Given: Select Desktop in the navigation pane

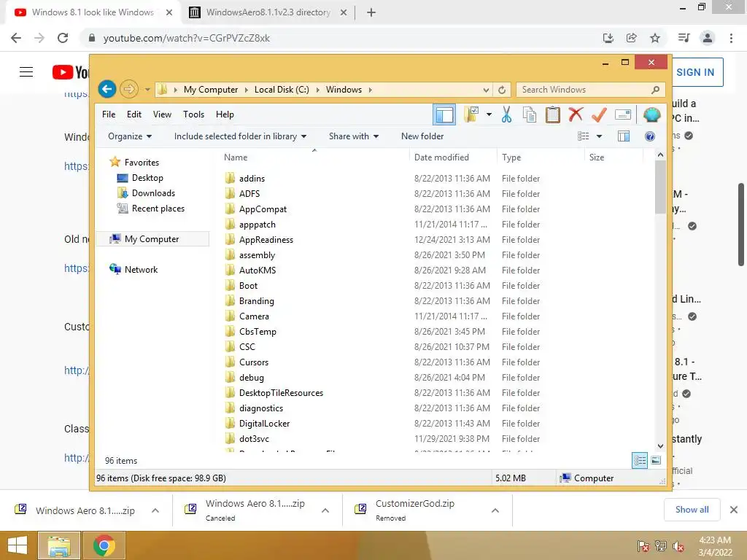Looking at the screenshot, I should click(147, 178).
